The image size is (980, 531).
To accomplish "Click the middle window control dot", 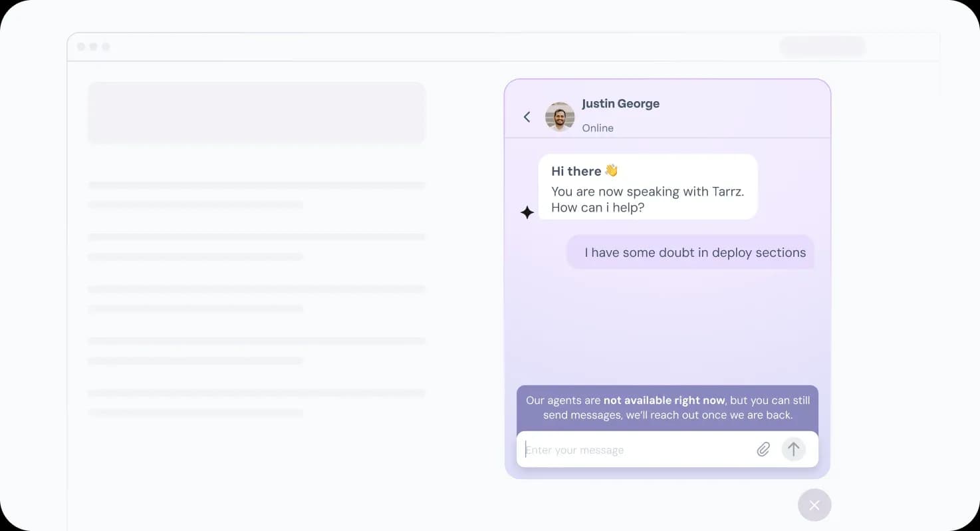I will (x=94, y=47).
